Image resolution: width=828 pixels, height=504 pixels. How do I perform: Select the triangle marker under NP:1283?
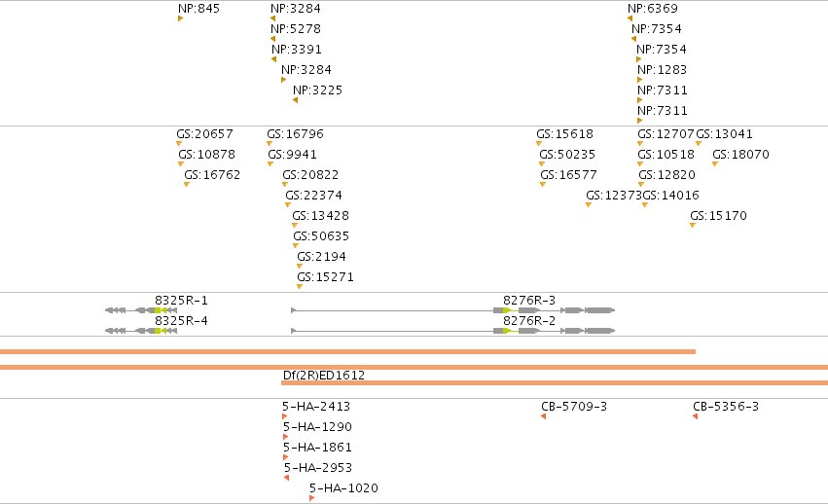639,80
